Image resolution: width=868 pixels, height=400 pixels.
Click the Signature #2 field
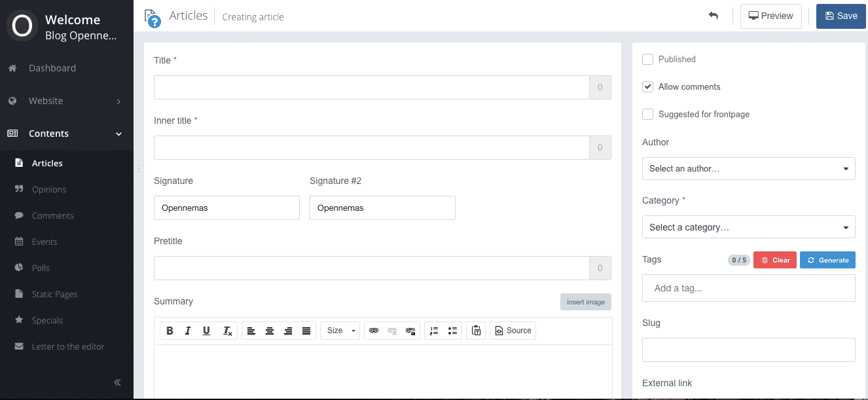coord(382,208)
